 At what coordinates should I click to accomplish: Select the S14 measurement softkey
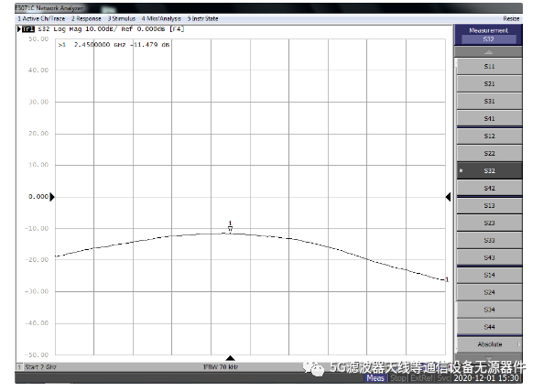pyautogui.click(x=489, y=275)
